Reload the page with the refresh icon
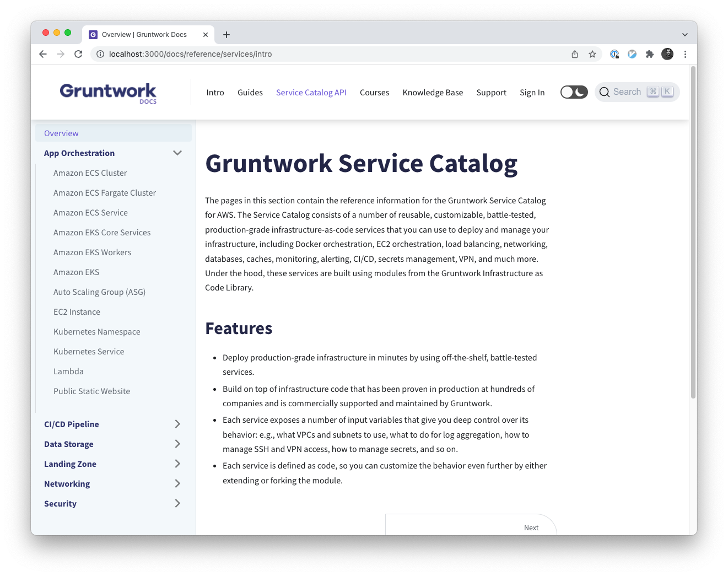728x576 pixels. (78, 54)
